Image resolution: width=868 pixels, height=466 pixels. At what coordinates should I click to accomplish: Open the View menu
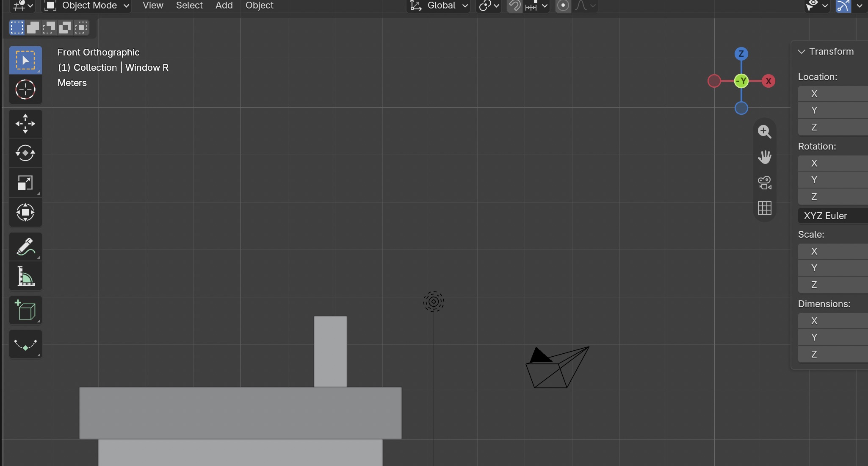[153, 6]
